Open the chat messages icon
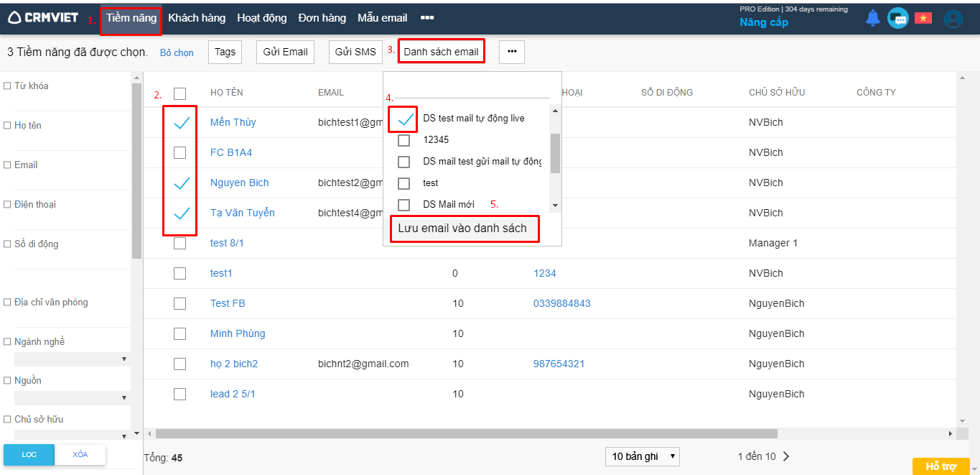 click(897, 19)
